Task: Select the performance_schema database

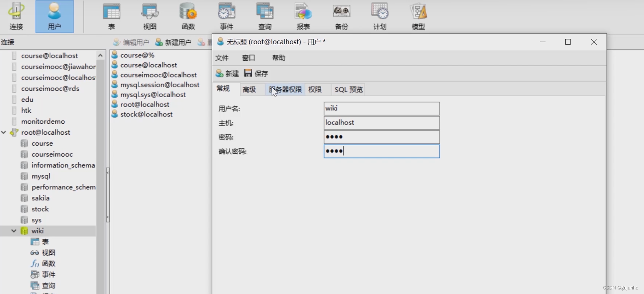Action: coord(63,187)
